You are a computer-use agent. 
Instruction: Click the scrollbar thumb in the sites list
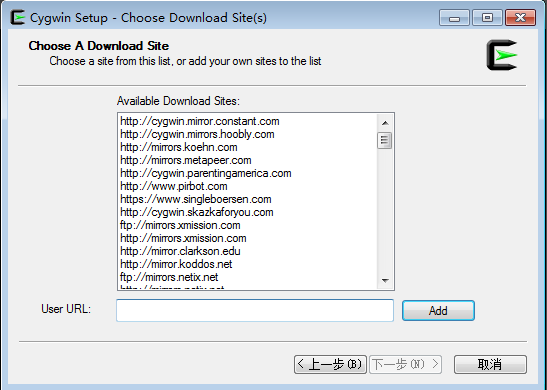point(385,140)
